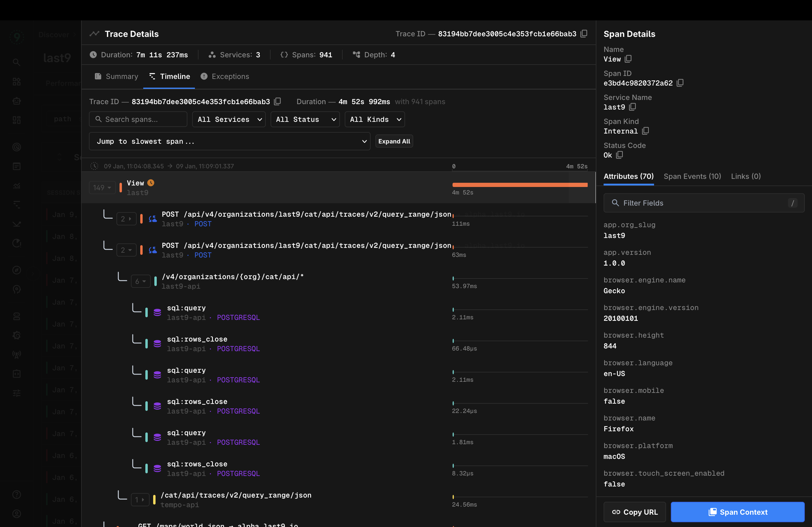This screenshot has height=527, width=812.
Task: Click the Expand All button
Action: tap(394, 141)
